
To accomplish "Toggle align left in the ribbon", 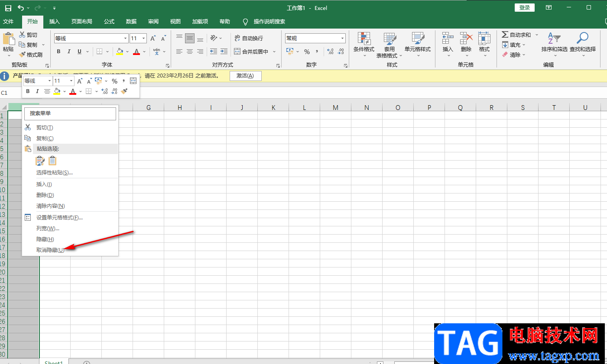I will click(179, 52).
